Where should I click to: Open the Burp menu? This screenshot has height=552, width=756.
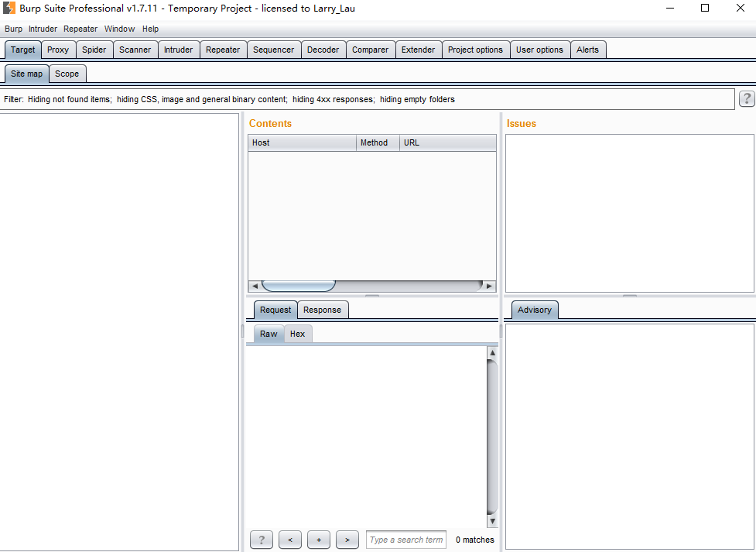tap(13, 29)
